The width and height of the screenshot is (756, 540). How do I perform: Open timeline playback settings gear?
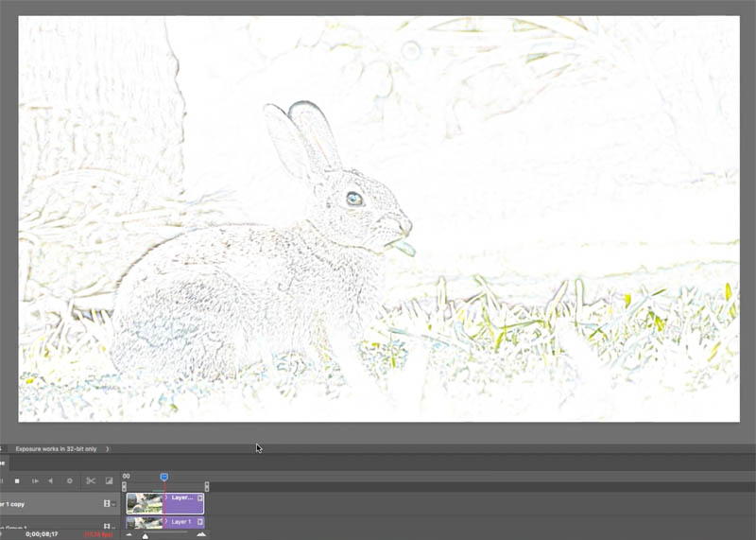point(69,481)
